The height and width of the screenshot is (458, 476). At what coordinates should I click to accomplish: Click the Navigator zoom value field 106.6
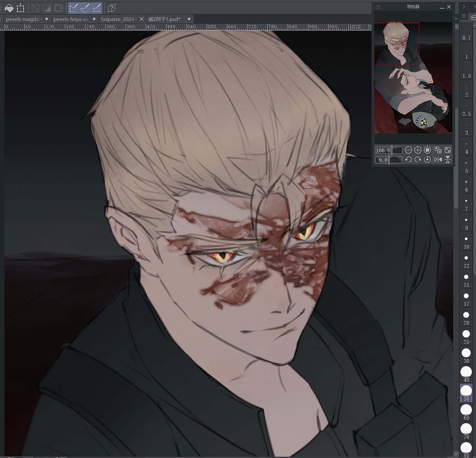(383, 150)
